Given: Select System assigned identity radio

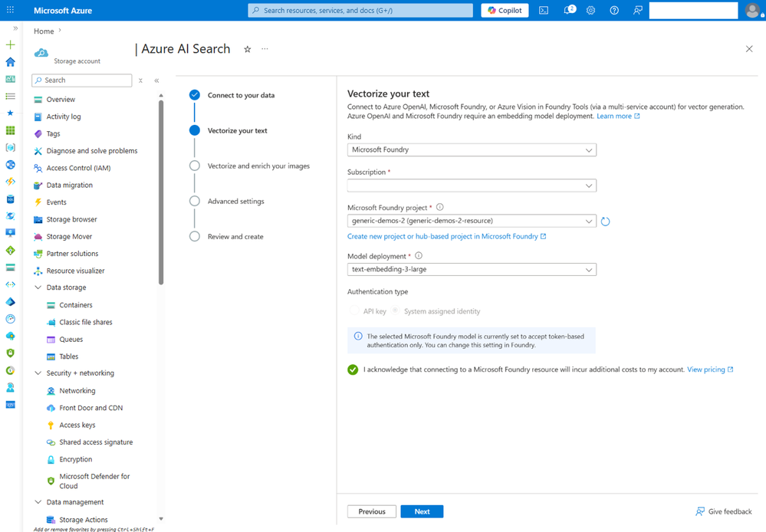Looking at the screenshot, I should pos(395,310).
